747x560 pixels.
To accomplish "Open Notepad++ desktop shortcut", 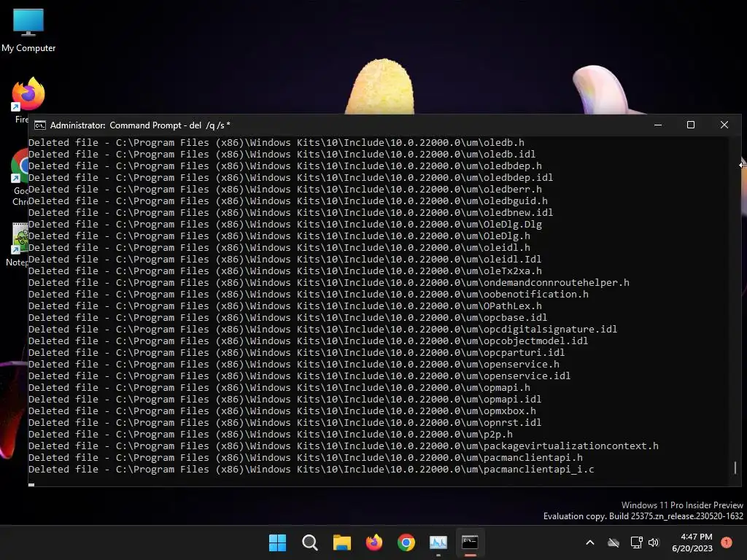I will click(19, 244).
